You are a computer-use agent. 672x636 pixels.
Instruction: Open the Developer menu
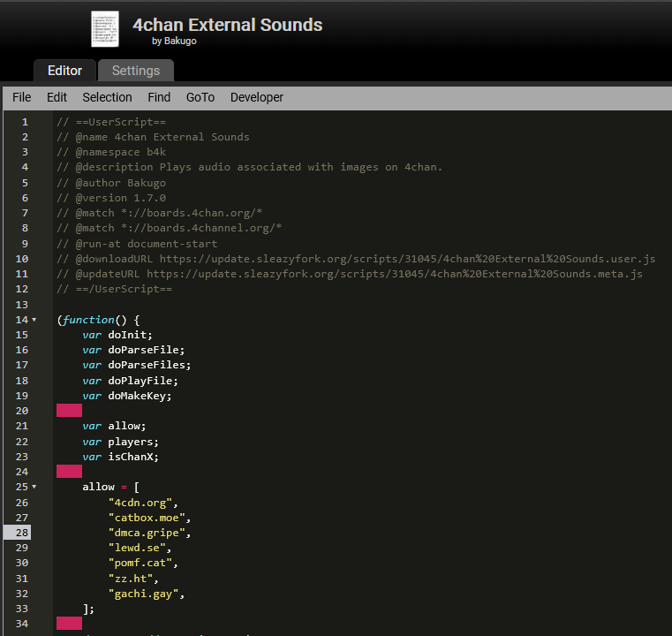coord(257,97)
